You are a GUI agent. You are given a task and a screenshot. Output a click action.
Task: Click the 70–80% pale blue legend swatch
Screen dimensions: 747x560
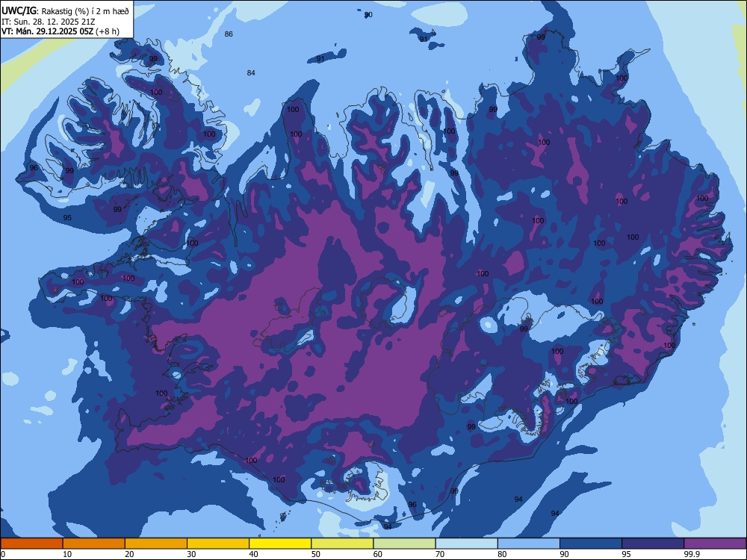tap(466, 544)
